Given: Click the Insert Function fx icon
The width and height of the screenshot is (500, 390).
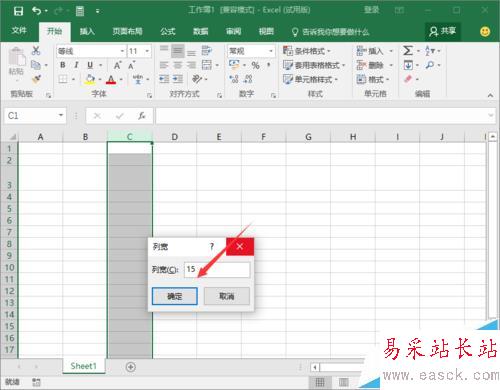Looking at the screenshot, I should click(142, 116).
